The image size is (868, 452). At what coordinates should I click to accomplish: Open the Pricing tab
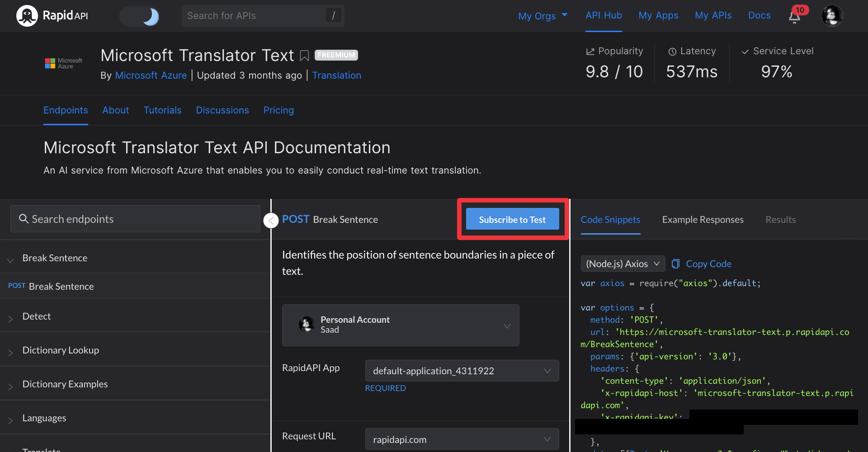[278, 110]
